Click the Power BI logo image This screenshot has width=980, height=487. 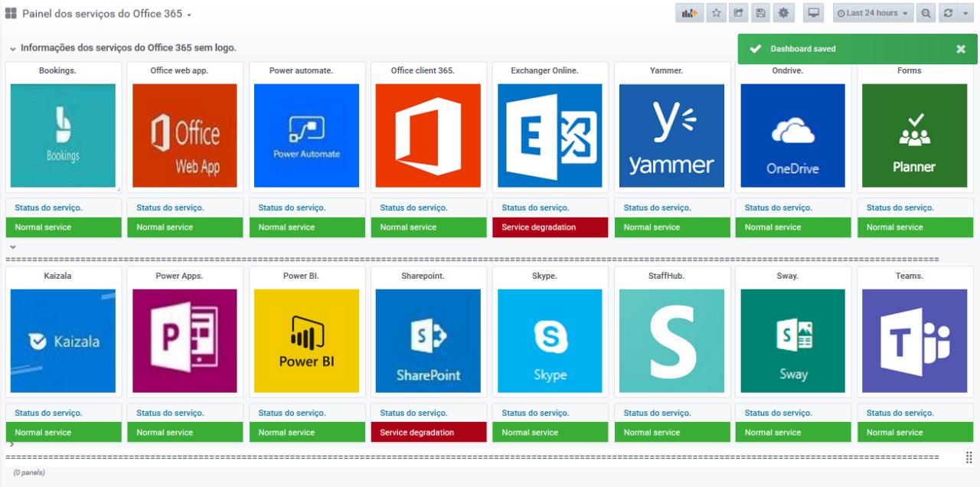(306, 341)
